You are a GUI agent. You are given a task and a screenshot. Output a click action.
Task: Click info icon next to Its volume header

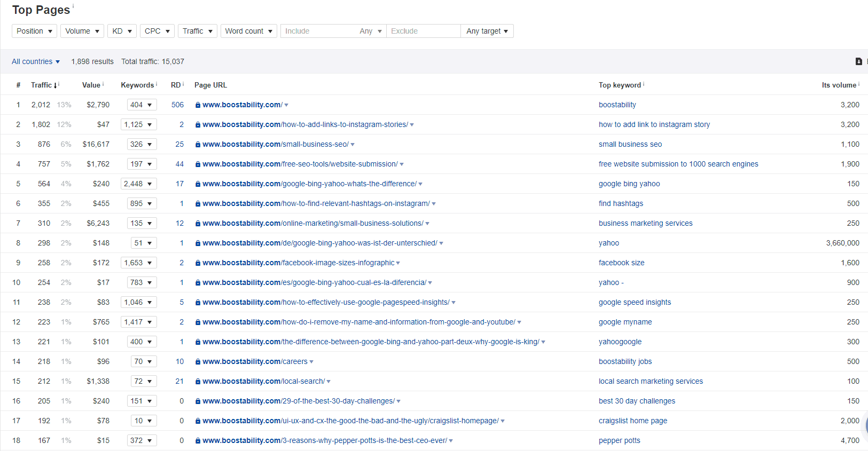tap(859, 84)
